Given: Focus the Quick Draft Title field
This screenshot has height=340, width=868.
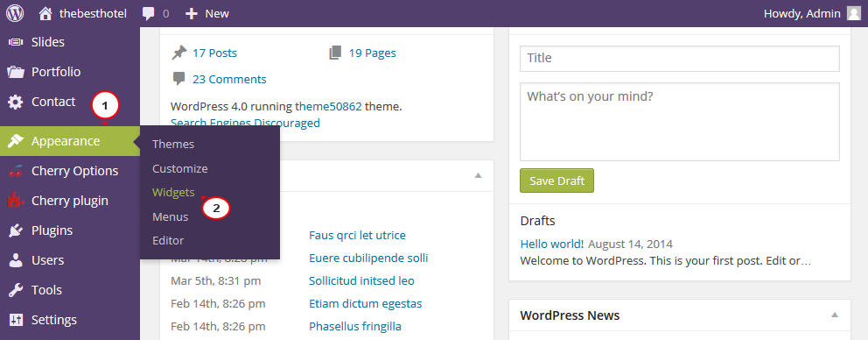Looking at the screenshot, I should point(680,58).
